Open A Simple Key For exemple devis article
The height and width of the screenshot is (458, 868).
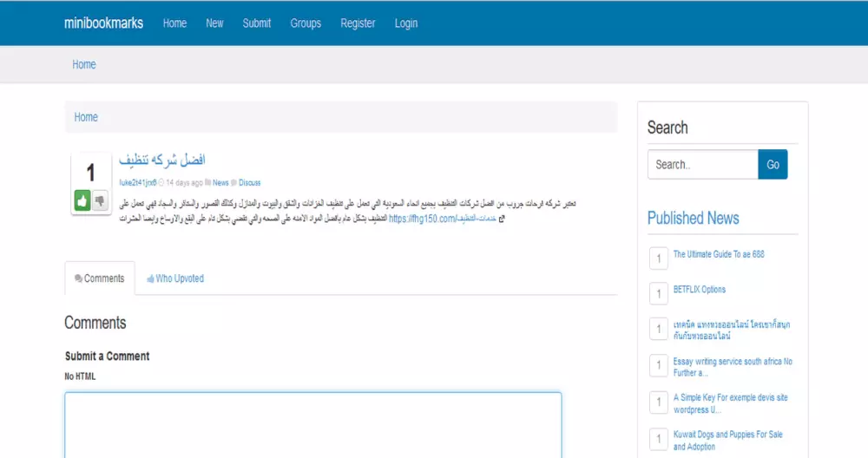[x=731, y=403]
